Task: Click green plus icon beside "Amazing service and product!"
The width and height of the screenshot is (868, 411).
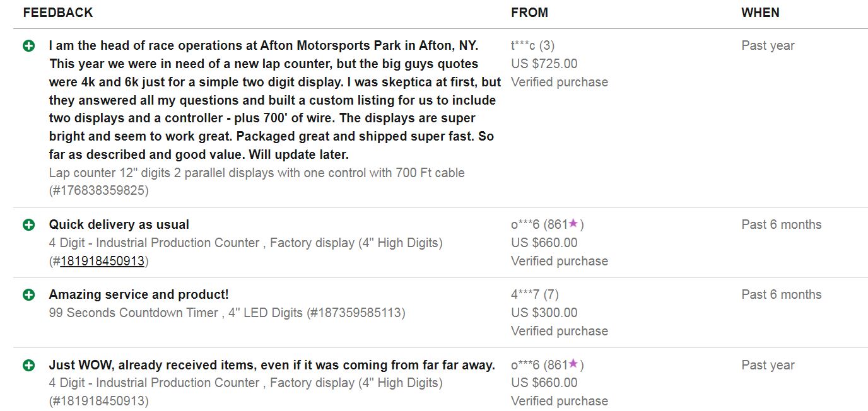Action: [29, 295]
